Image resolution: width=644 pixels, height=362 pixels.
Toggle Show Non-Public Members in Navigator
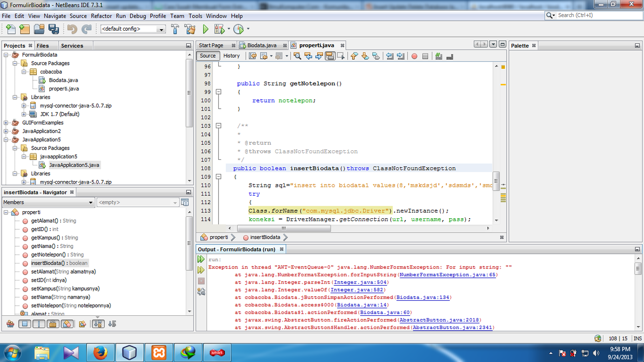(x=53, y=324)
